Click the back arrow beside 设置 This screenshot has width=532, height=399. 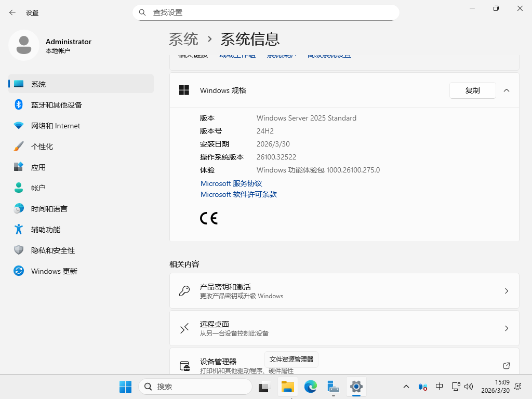(x=11, y=12)
